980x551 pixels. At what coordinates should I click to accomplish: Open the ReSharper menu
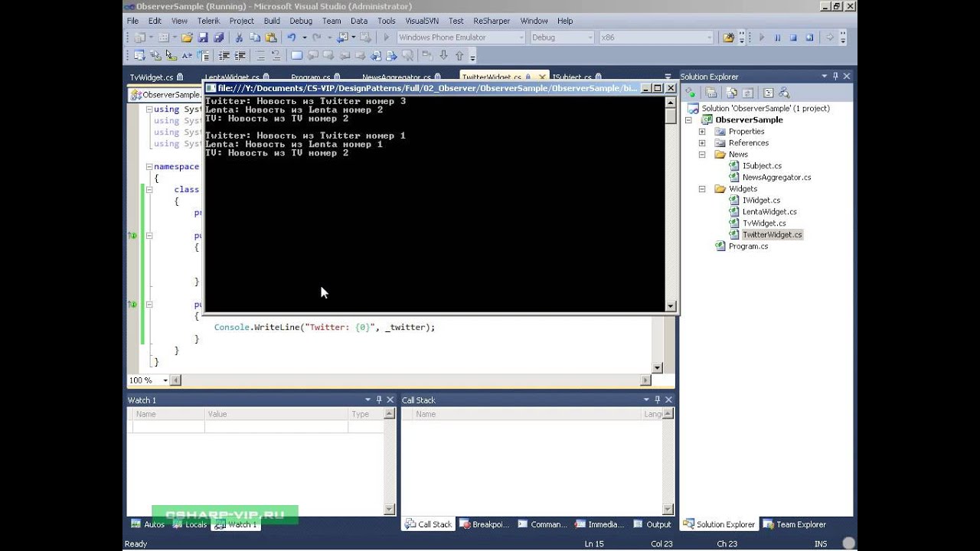(492, 21)
